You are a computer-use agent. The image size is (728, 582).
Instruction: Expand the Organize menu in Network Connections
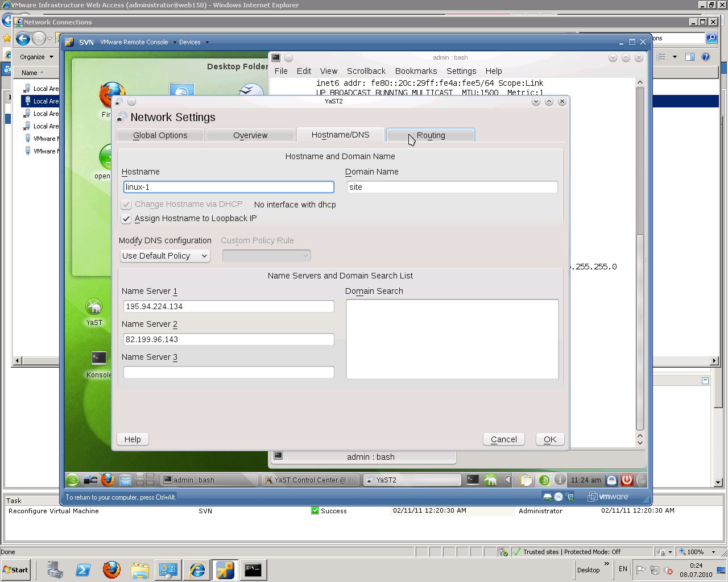point(36,57)
